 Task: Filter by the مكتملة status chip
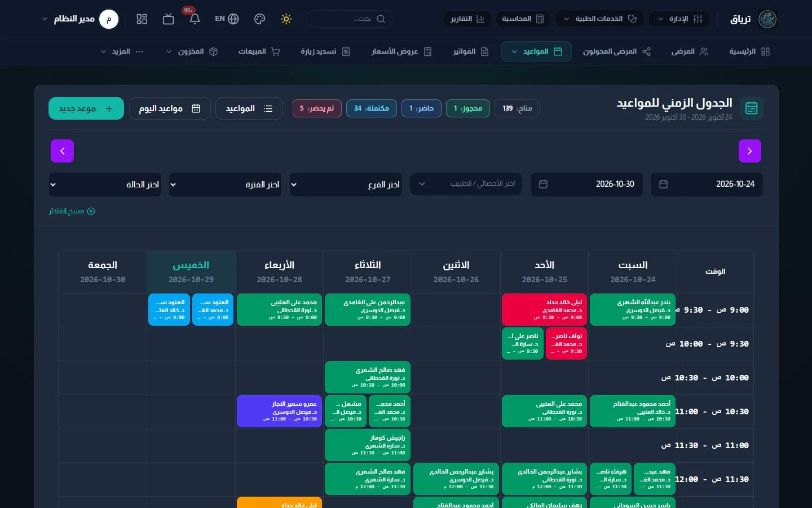[x=372, y=108]
